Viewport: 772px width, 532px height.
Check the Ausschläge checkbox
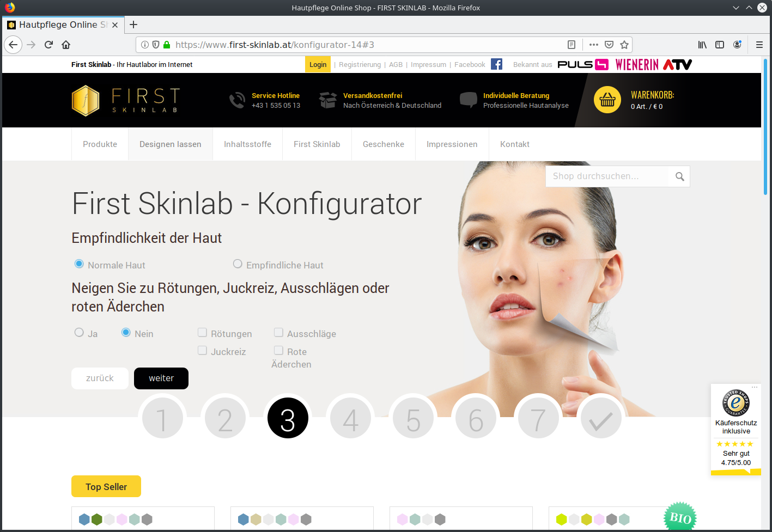point(278,333)
